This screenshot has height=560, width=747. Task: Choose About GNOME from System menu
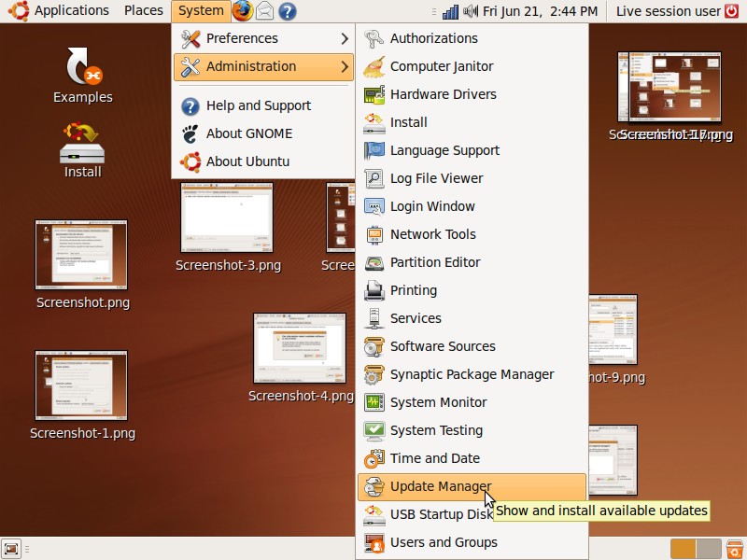(264, 133)
